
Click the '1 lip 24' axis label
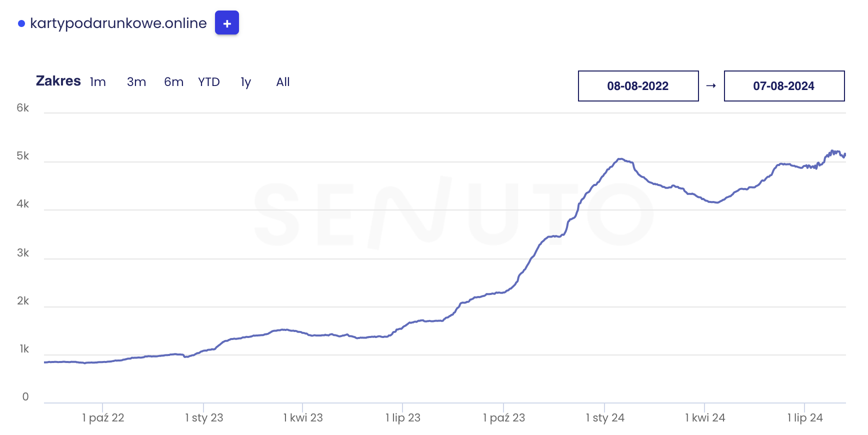tap(805, 418)
